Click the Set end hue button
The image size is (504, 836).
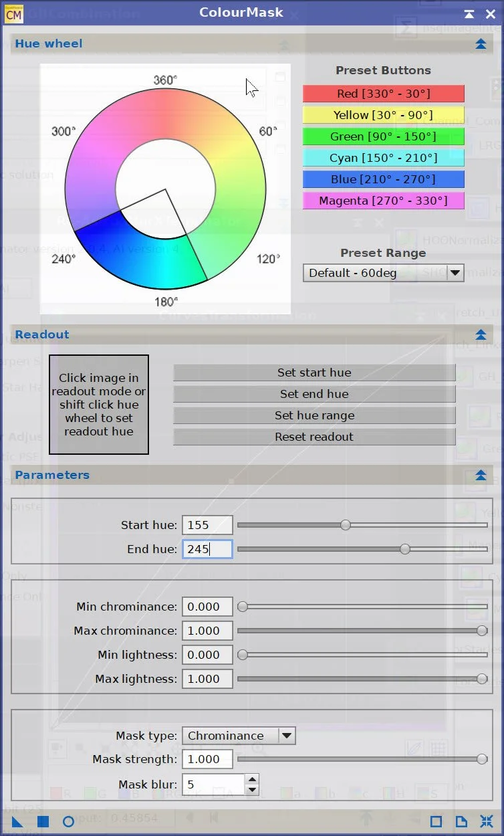click(x=314, y=394)
